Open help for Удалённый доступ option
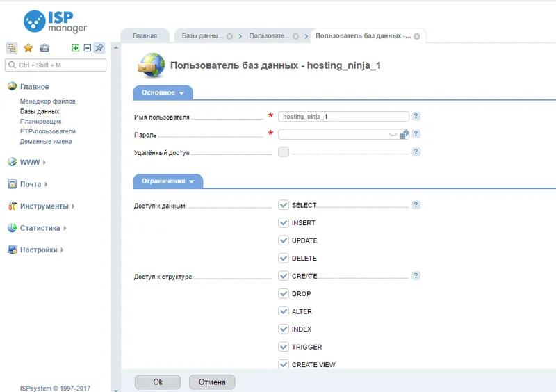556x392 pixels. (x=416, y=152)
